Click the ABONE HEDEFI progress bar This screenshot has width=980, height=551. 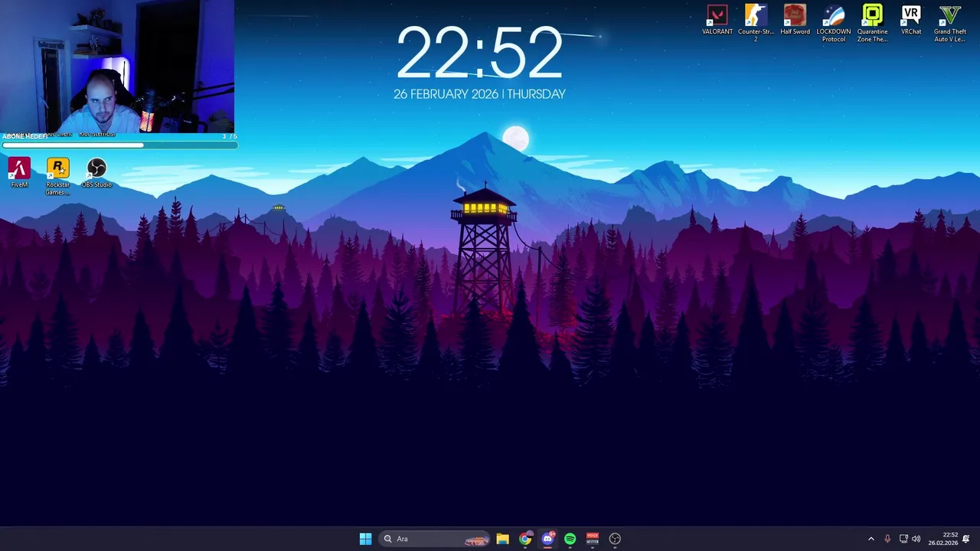pyautogui.click(x=119, y=145)
